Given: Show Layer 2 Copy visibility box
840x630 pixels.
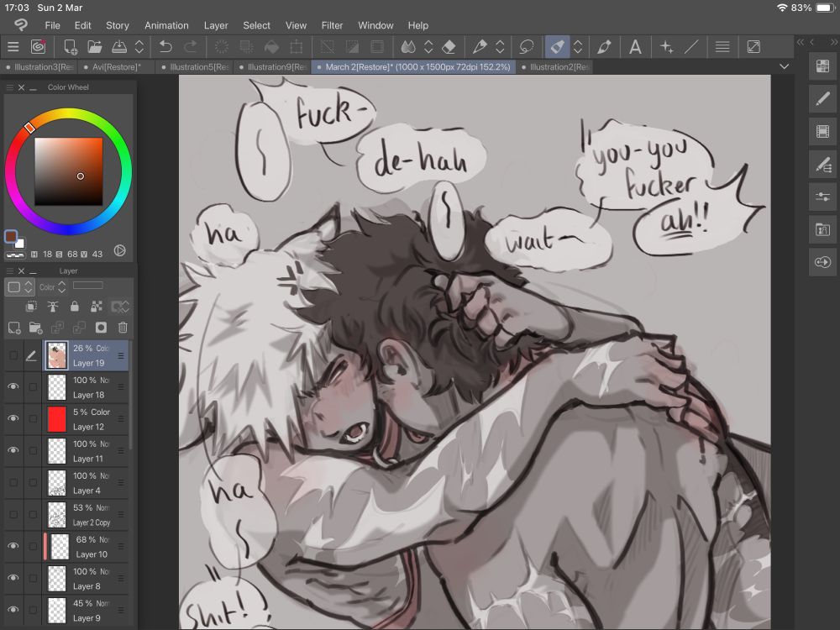Looking at the screenshot, I should point(13,514).
